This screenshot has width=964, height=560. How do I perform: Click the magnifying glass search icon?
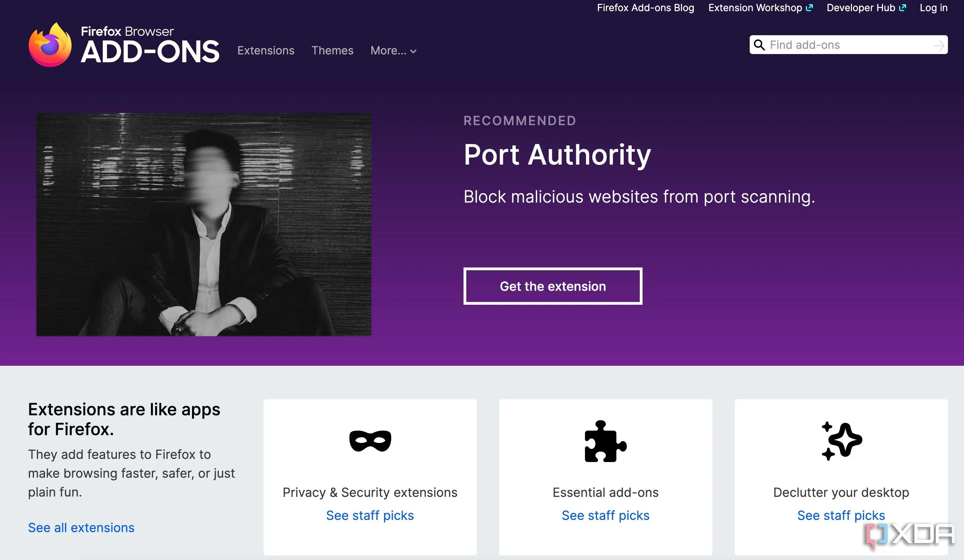point(759,45)
